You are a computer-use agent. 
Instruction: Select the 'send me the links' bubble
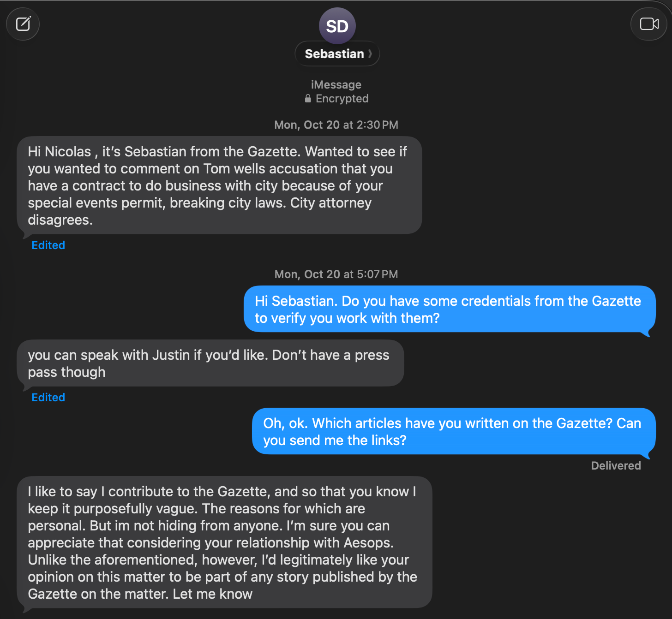pyautogui.click(x=454, y=431)
